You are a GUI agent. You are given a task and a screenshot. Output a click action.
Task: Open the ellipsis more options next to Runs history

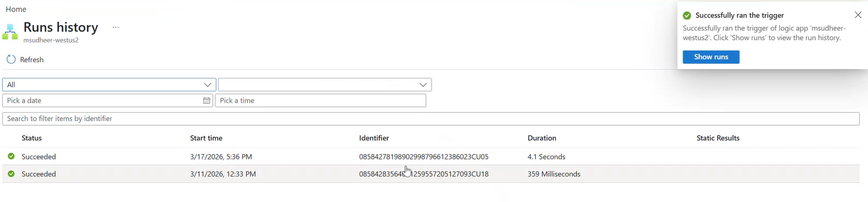pos(116,27)
